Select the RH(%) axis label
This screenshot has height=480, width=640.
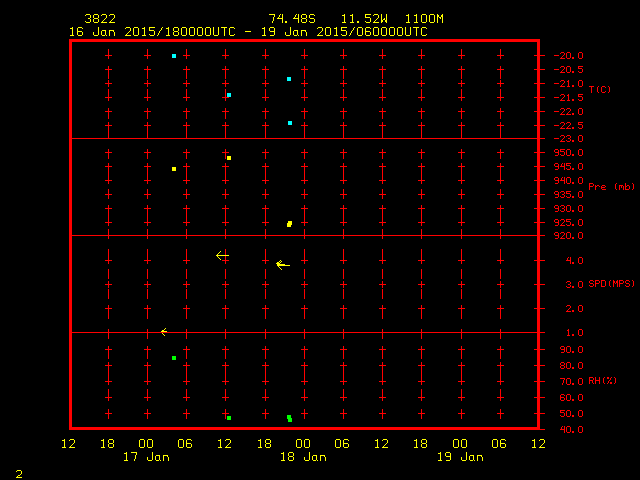[602, 380]
